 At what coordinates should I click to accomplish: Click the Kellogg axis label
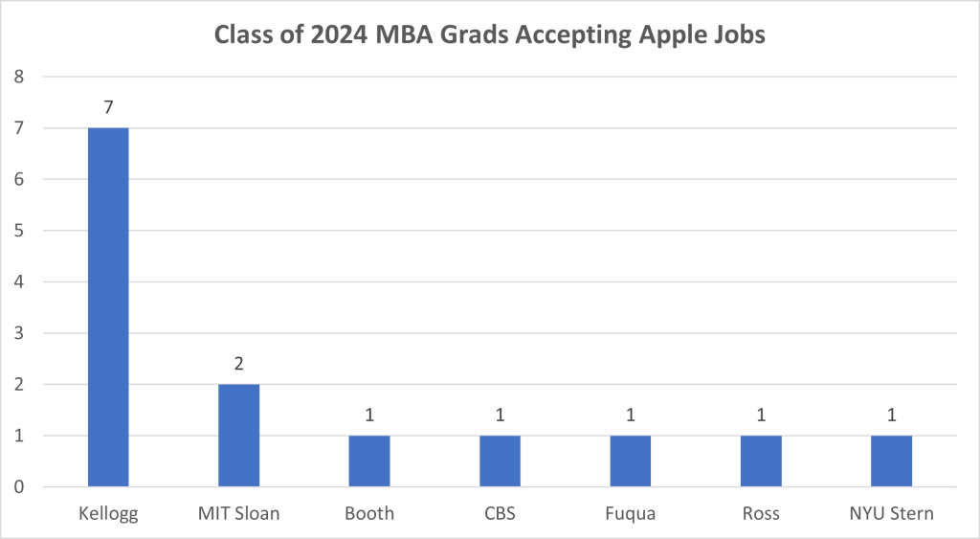click(x=108, y=513)
